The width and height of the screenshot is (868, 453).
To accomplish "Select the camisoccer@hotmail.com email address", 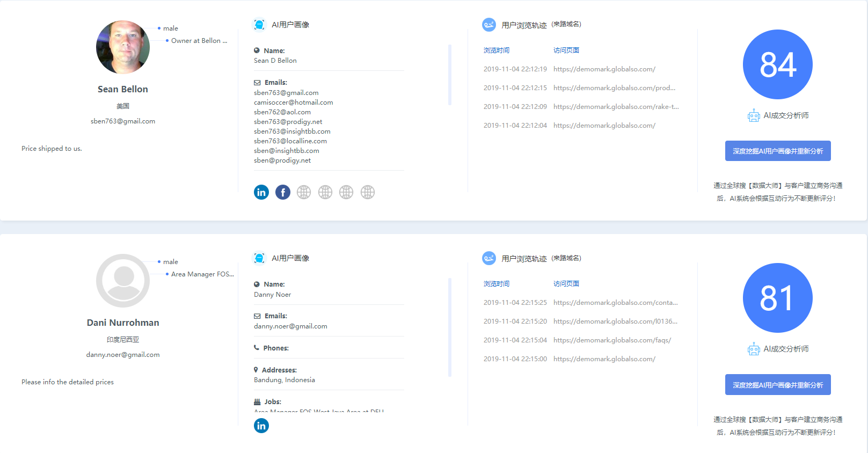I will click(293, 103).
